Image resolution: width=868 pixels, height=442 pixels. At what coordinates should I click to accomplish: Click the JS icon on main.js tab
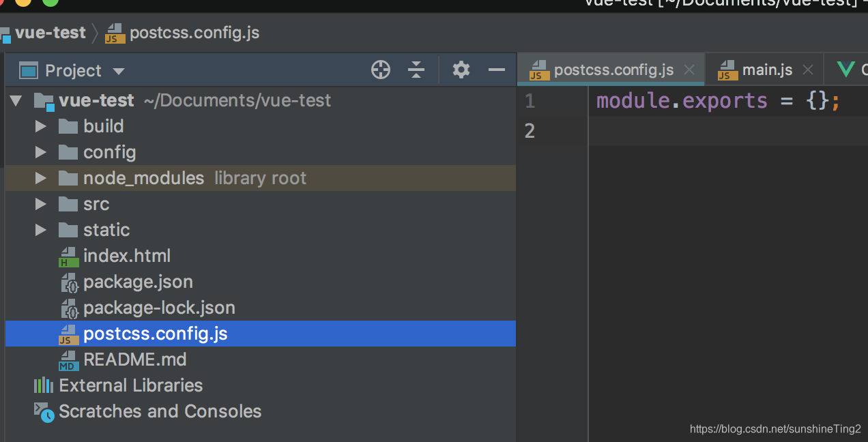tap(727, 70)
